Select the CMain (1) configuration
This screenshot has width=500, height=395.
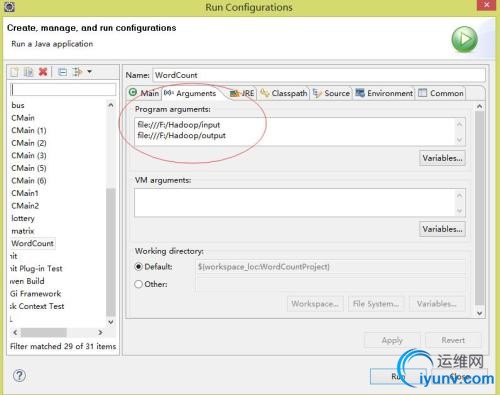point(29,130)
